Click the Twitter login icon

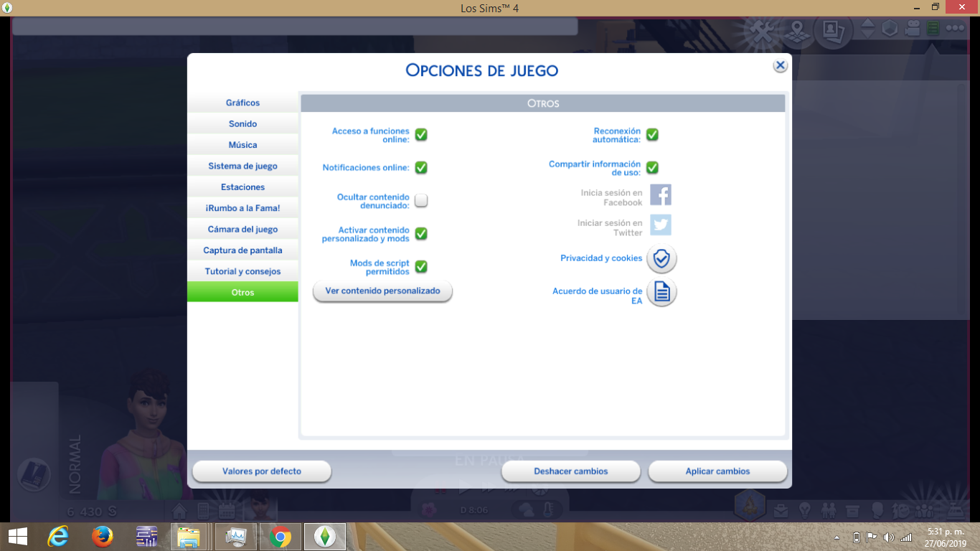point(661,225)
